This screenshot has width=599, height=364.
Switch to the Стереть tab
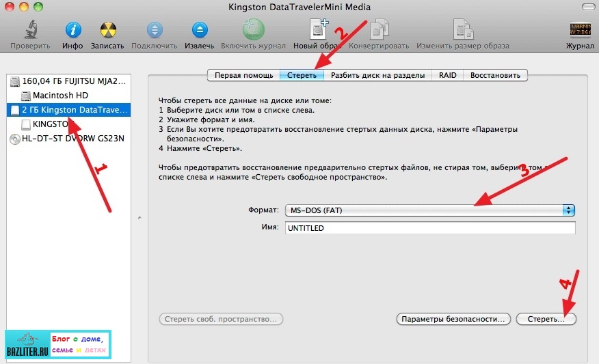(302, 75)
